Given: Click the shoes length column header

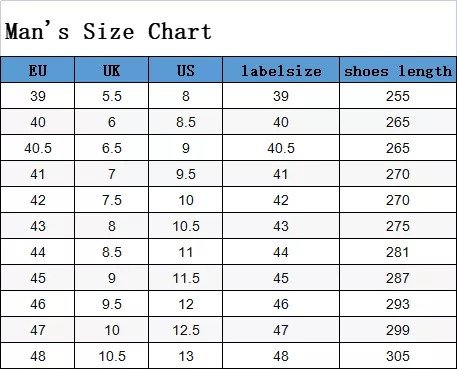Looking at the screenshot, I should pyautogui.click(x=398, y=70).
